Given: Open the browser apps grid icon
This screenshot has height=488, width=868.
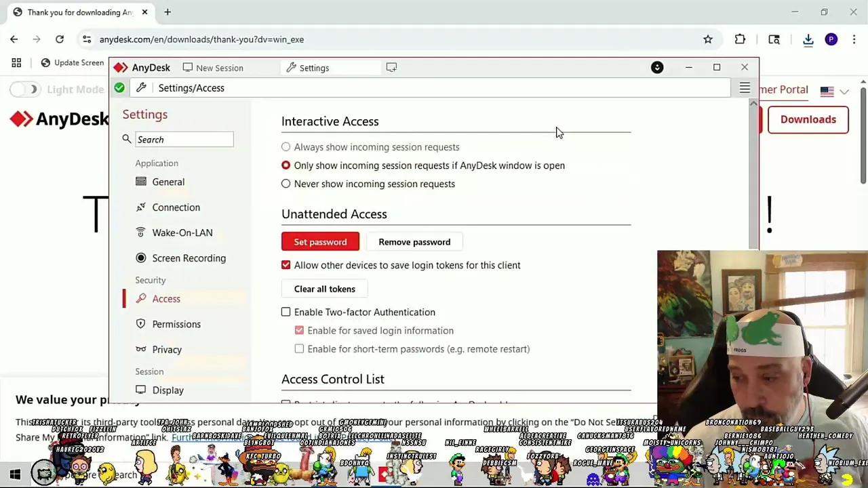Looking at the screenshot, I should click(x=16, y=63).
